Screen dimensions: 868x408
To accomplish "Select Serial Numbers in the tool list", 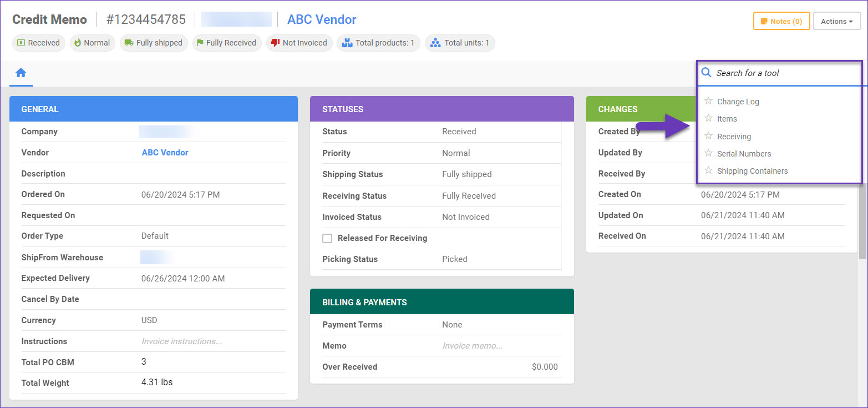I will (x=744, y=154).
